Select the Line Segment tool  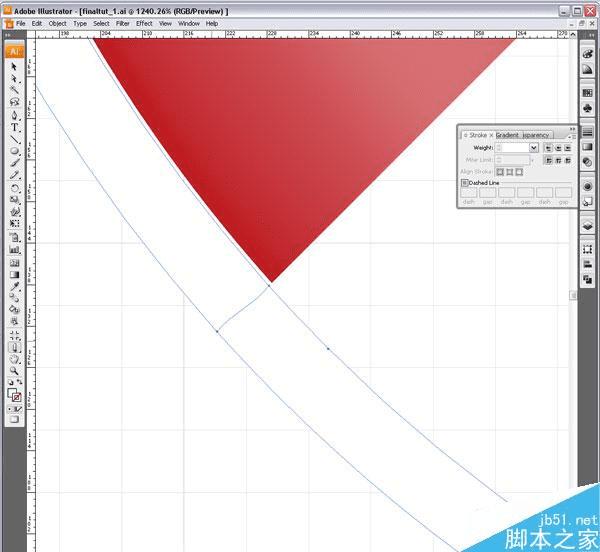14,139
